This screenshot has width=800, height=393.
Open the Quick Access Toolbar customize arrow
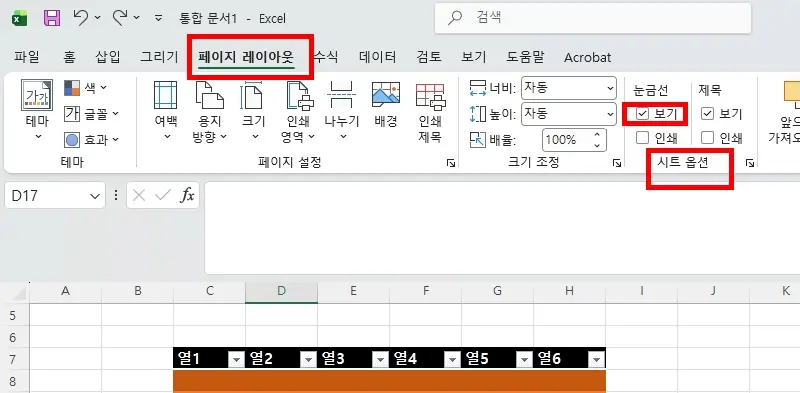(x=159, y=18)
